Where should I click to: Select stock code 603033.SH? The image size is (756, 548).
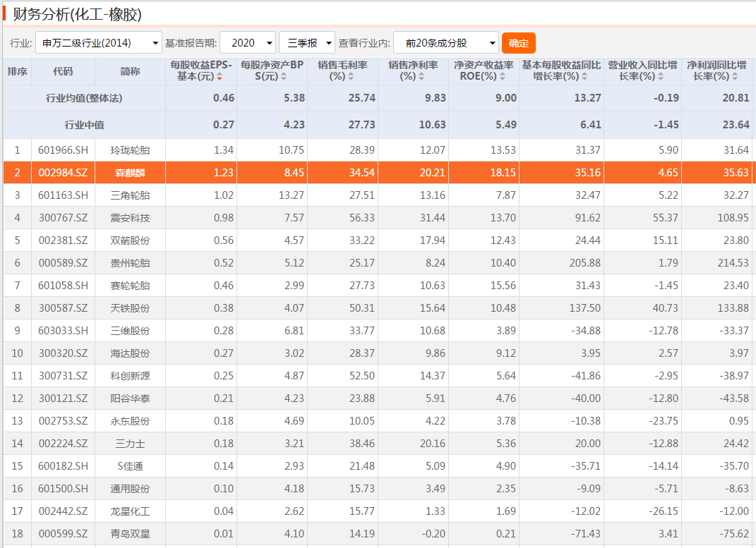[x=63, y=330]
